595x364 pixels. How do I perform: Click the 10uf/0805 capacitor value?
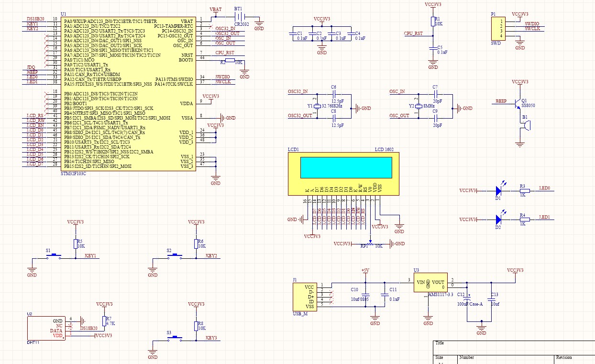(x=360, y=299)
